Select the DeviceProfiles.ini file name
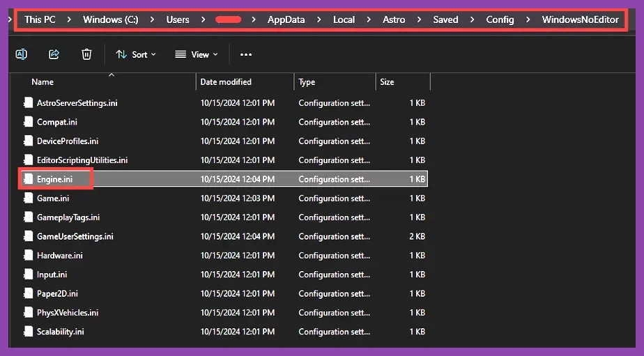The image size is (644, 356). point(68,141)
